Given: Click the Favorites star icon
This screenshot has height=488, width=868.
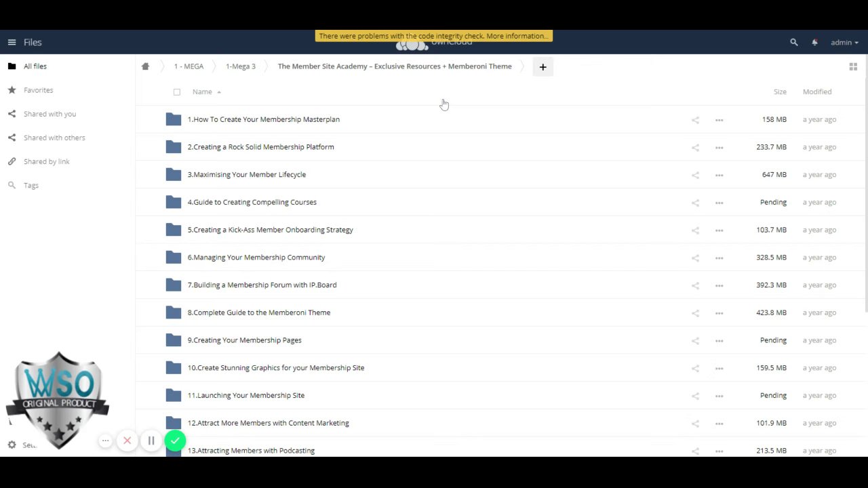Looking at the screenshot, I should (12, 90).
